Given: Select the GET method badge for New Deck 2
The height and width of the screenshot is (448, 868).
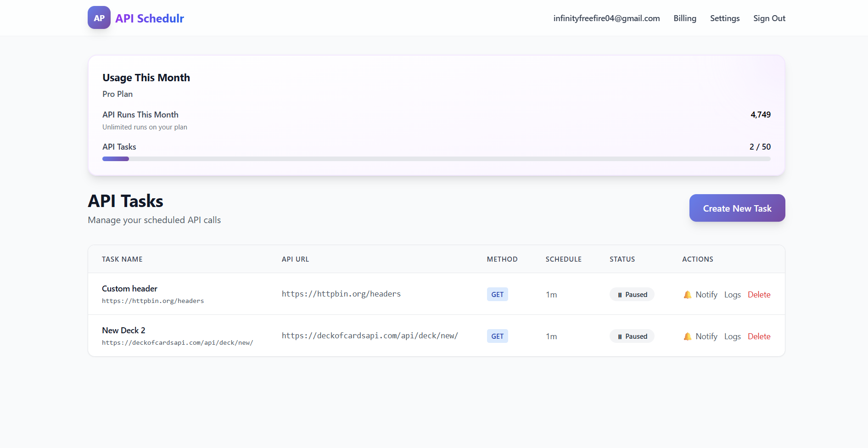Looking at the screenshot, I should pyautogui.click(x=497, y=336).
